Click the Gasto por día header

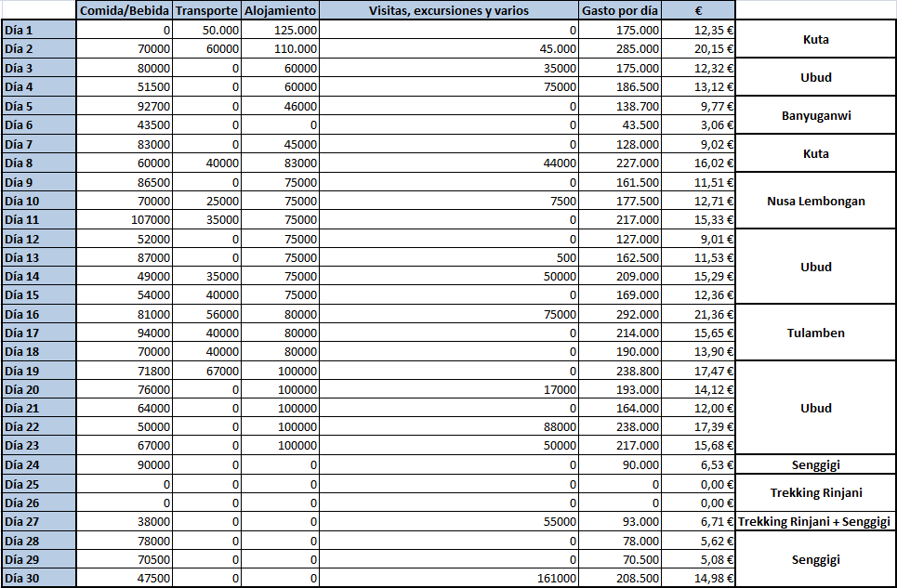point(620,10)
